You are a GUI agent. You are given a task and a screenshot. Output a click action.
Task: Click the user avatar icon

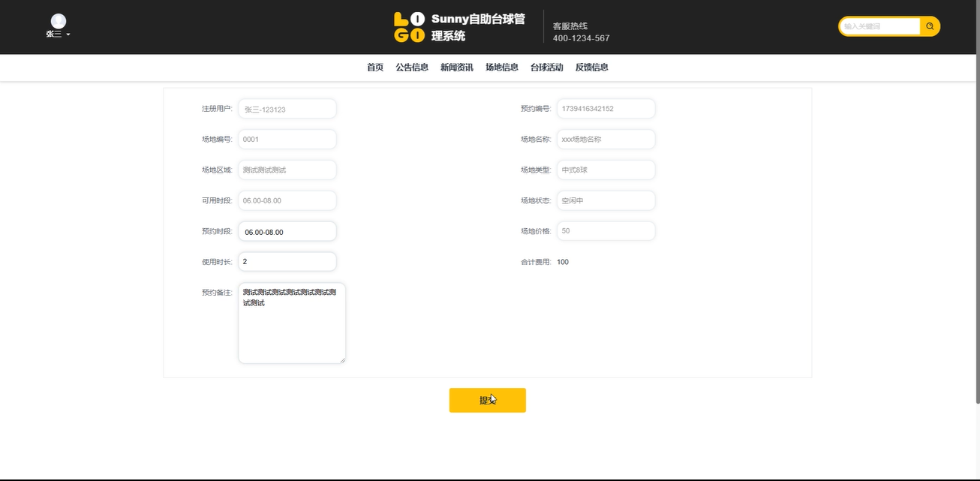[x=58, y=21]
